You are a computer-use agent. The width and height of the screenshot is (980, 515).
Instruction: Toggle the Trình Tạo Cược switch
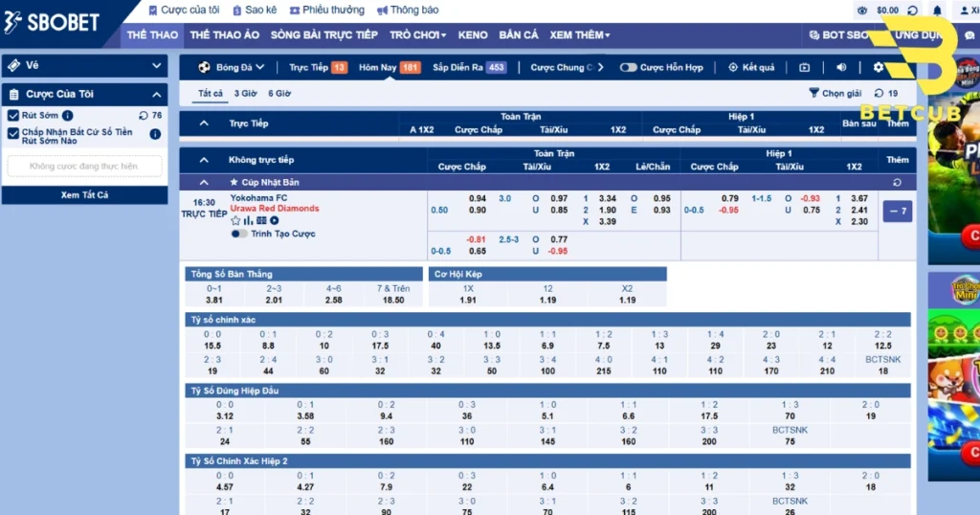click(238, 234)
